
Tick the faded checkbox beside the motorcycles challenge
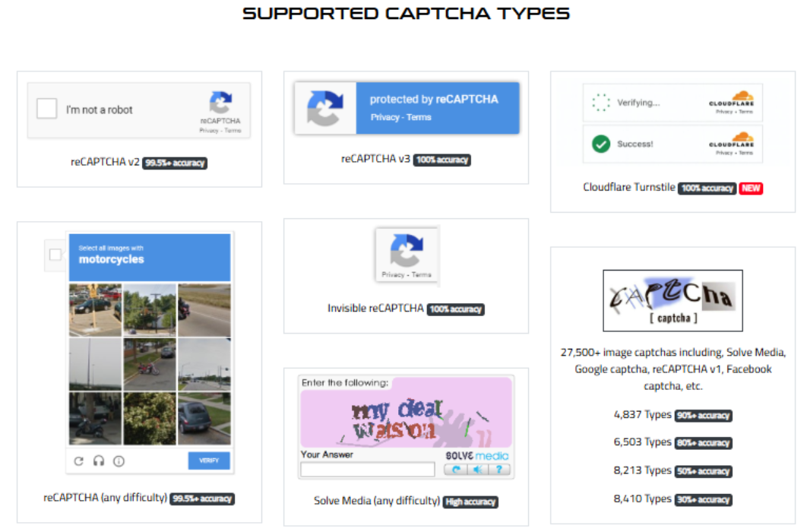(55, 255)
